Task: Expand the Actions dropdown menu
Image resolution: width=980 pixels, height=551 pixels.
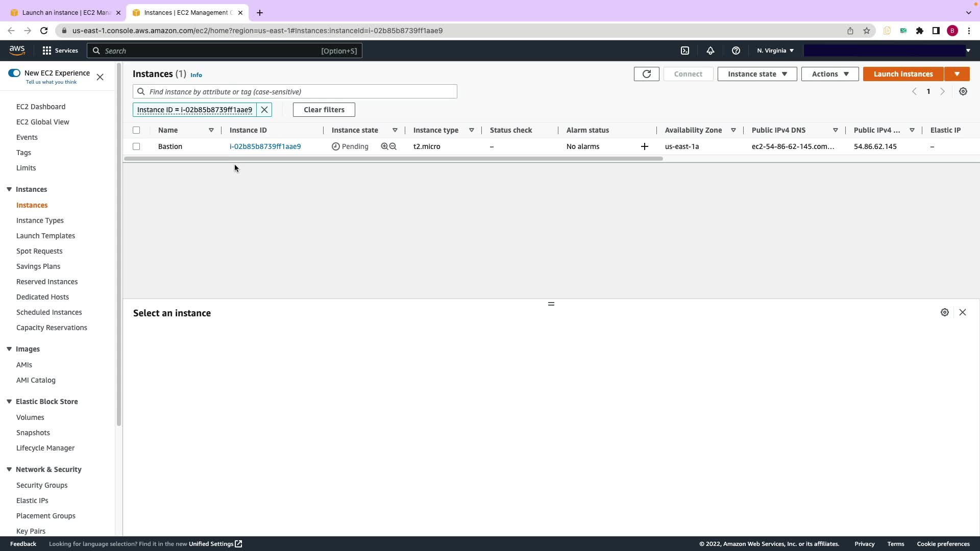Action: coord(829,74)
